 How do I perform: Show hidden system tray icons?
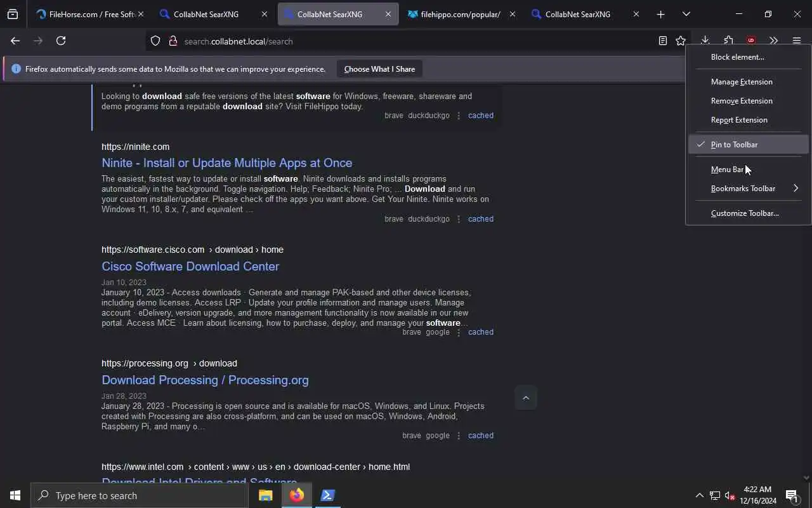699,495
